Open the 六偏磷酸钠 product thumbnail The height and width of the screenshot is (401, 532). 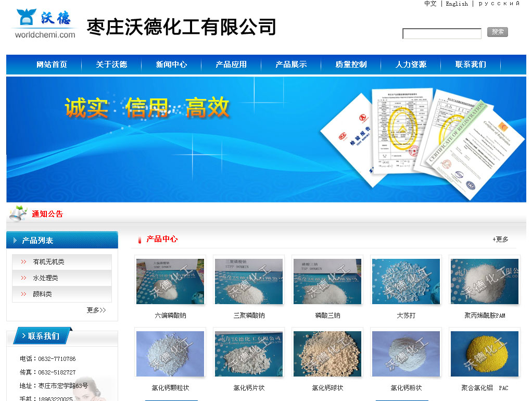[170, 281]
